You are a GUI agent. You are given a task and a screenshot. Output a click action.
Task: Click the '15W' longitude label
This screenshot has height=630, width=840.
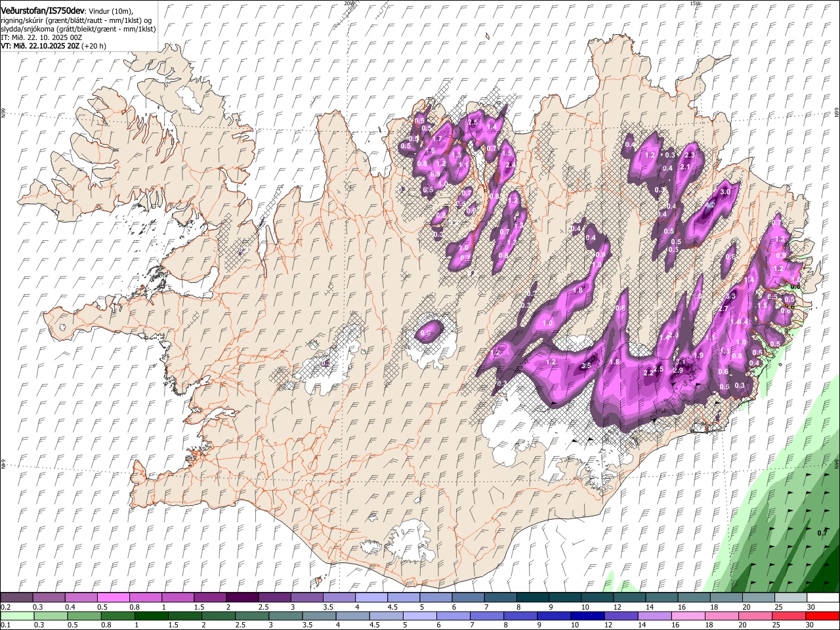pyautogui.click(x=696, y=3)
